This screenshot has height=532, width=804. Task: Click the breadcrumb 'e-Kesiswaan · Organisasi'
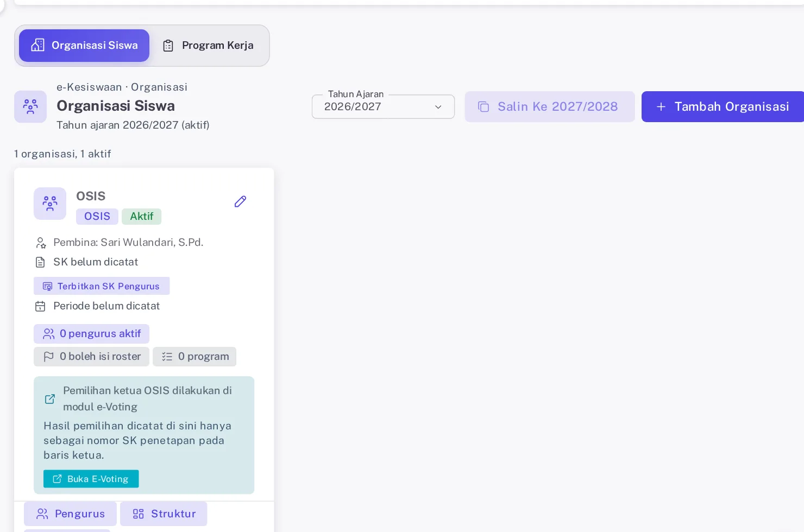pyautogui.click(x=122, y=87)
